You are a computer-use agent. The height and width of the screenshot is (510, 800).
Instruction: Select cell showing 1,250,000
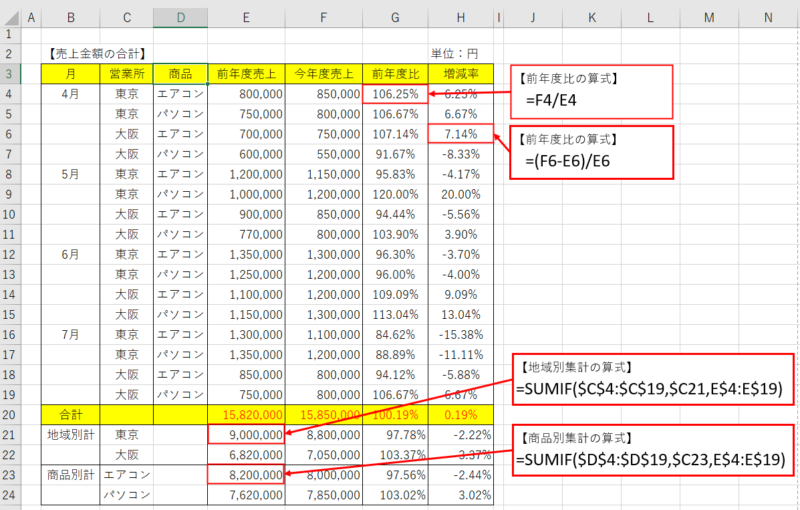pos(246,274)
